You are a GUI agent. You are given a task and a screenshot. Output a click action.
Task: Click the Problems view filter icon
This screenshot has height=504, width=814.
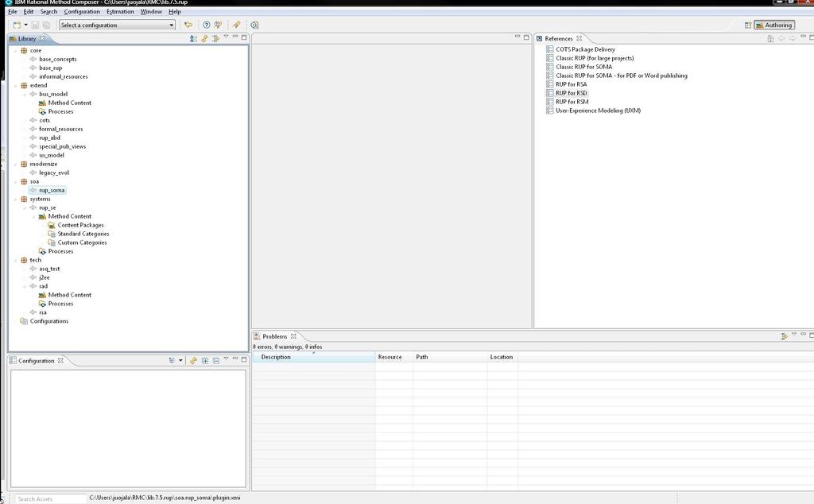784,336
